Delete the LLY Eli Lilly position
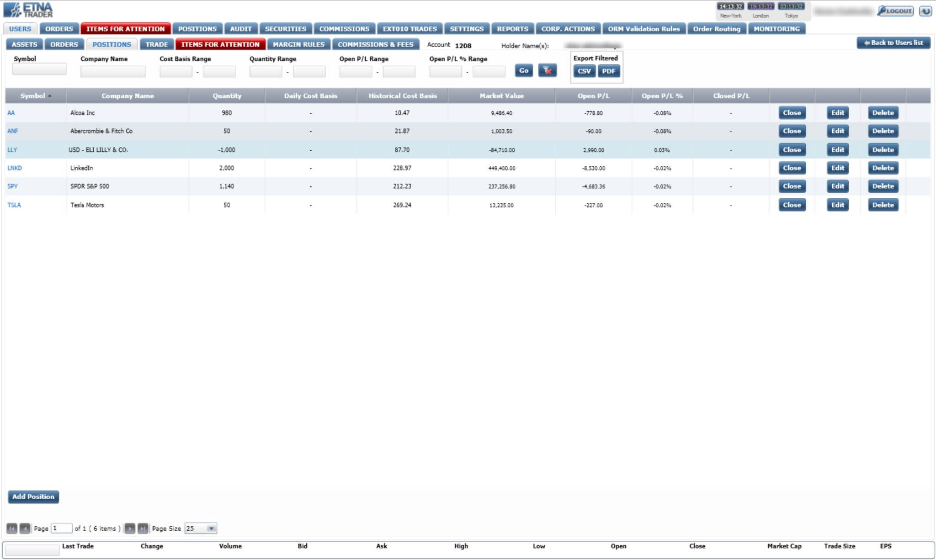 (x=883, y=150)
